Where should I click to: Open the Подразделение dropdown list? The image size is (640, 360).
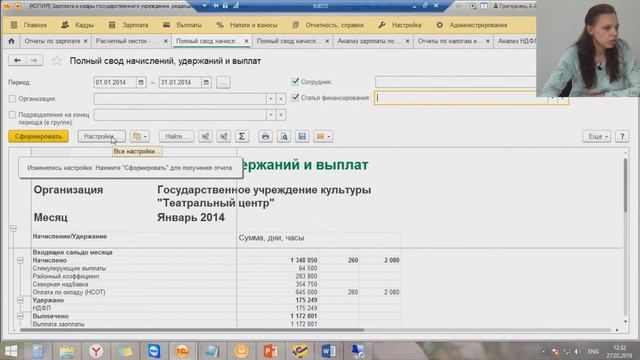(x=270, y=115)
